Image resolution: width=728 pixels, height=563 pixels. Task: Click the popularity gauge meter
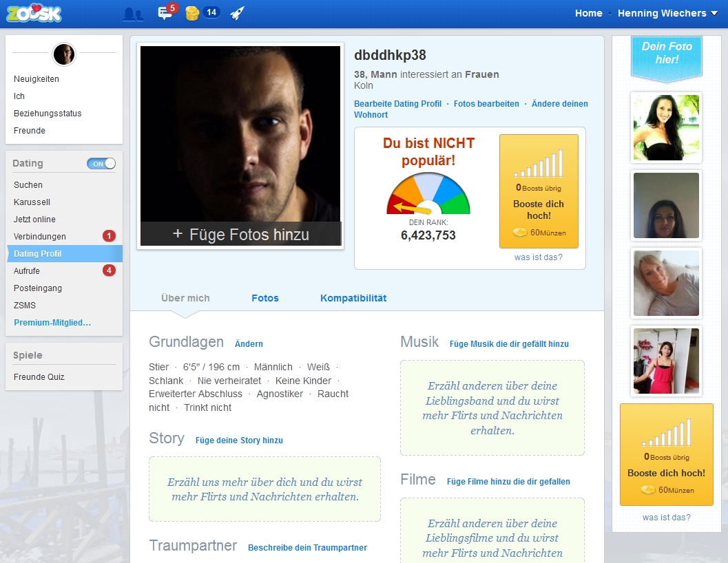[428, 193]
